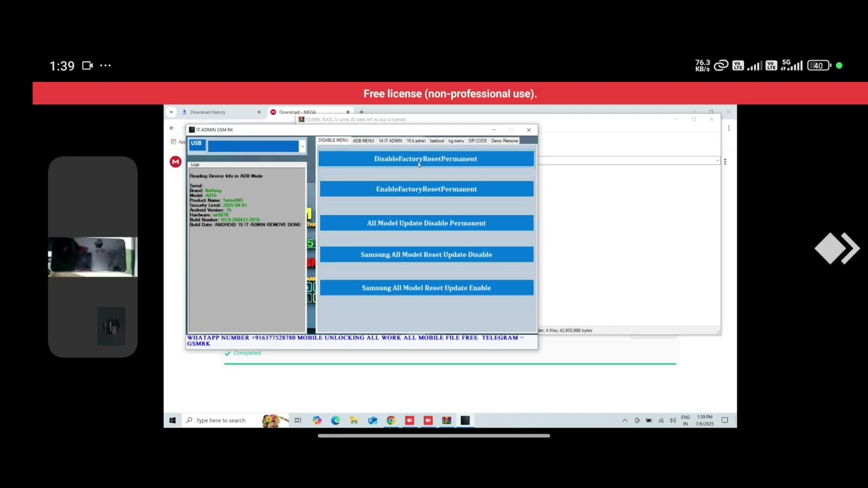This screenshot has height=488, width=868.
Task: Open the Demo Remove tab
Action: click(x=504, y=140)
